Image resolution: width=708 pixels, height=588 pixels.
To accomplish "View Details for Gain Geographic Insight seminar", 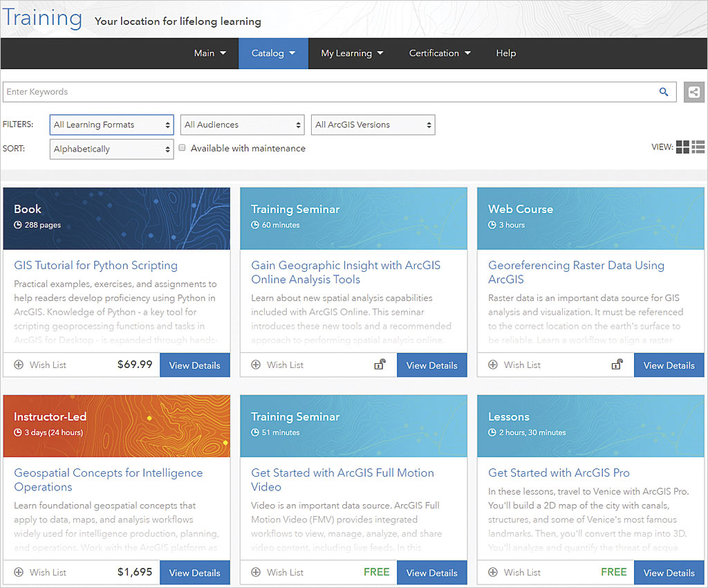I will click(431, 365).
